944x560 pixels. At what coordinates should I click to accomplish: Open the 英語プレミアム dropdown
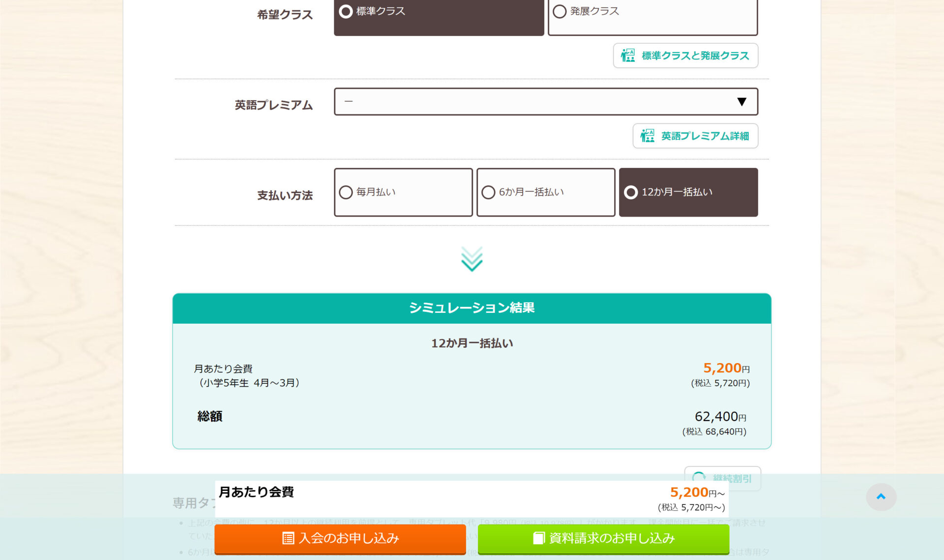point(546,102)
